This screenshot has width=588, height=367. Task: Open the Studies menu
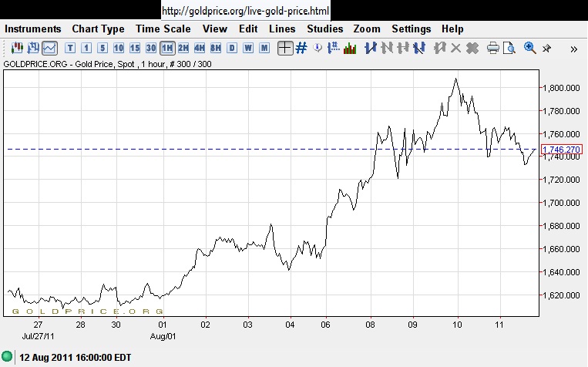click(x=324, y=29)
